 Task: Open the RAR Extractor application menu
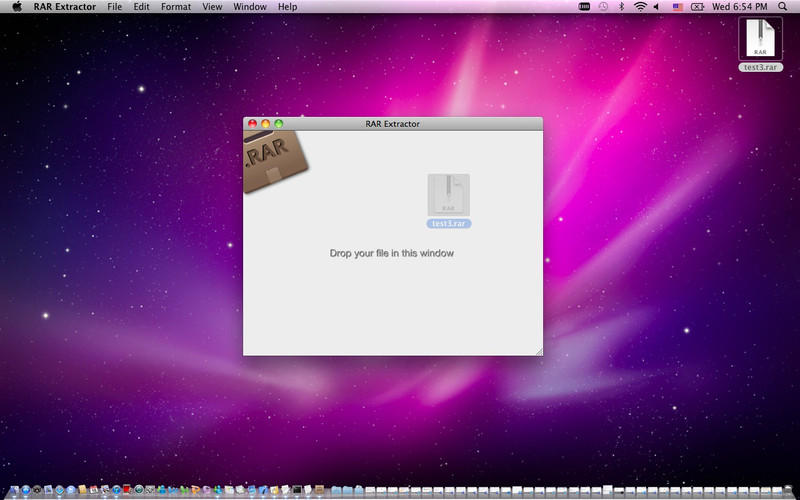tap(65, 7)
